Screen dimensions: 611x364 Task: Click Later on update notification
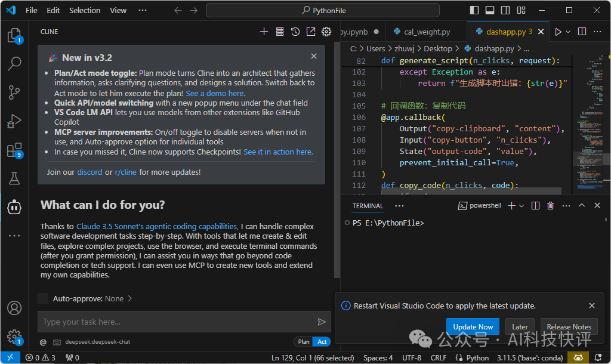[x=520, y=326]
